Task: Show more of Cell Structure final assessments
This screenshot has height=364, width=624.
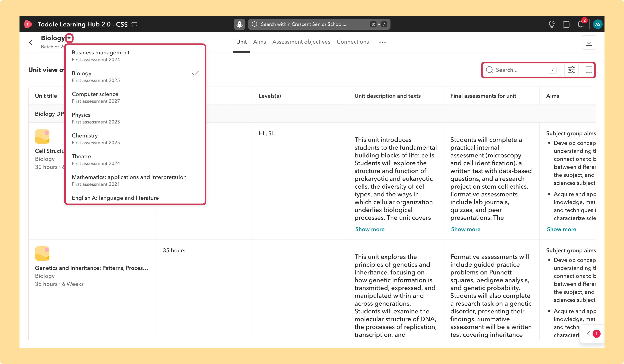Action: pyautogui.click(x=466, y=229)
